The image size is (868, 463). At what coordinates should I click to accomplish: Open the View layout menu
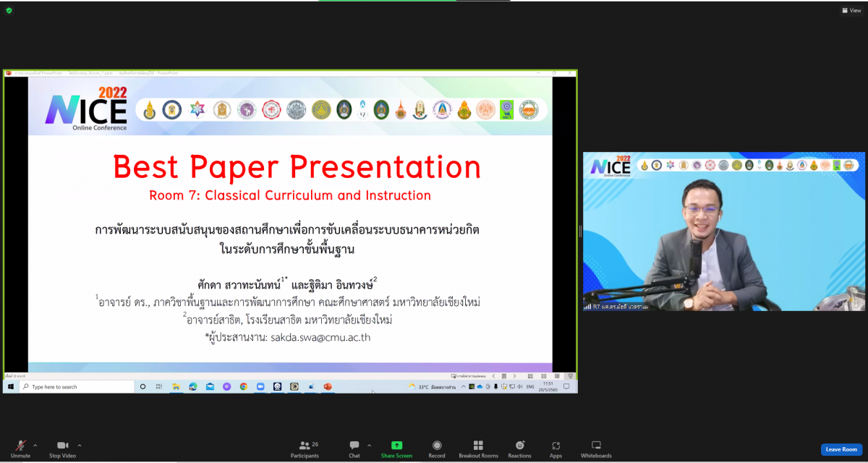pyautogui.click(x=851, y=11)
